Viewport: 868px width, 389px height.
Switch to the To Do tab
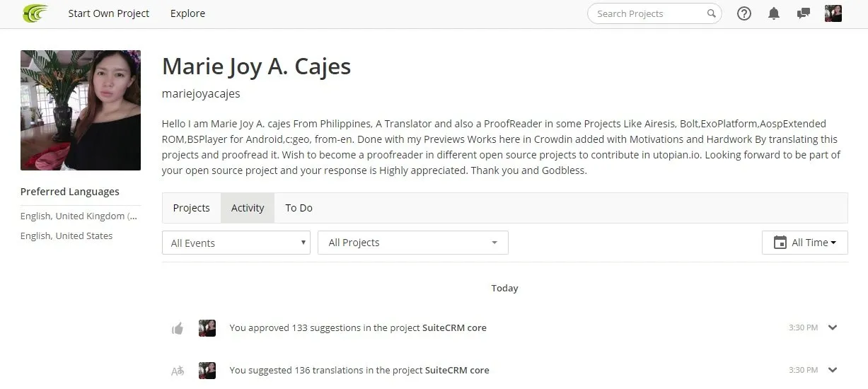coord(299,208)
